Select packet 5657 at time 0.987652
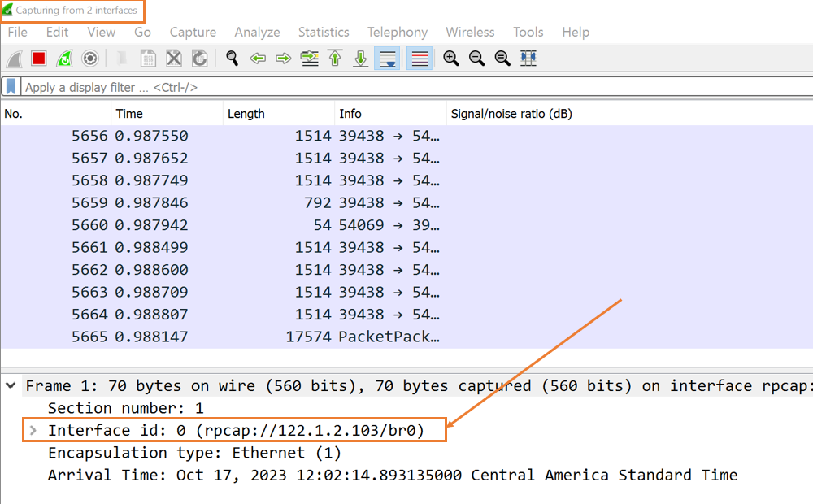The height and width of the screenshot is (504, 813). (406, 159)
